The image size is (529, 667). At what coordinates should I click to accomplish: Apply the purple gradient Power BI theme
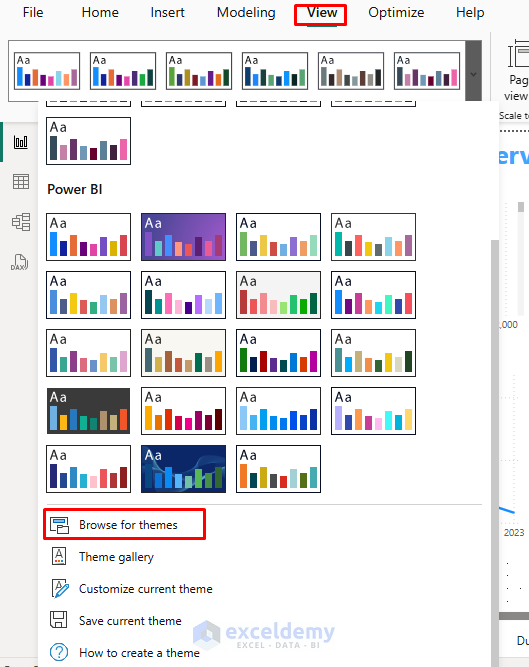(183, 237)
